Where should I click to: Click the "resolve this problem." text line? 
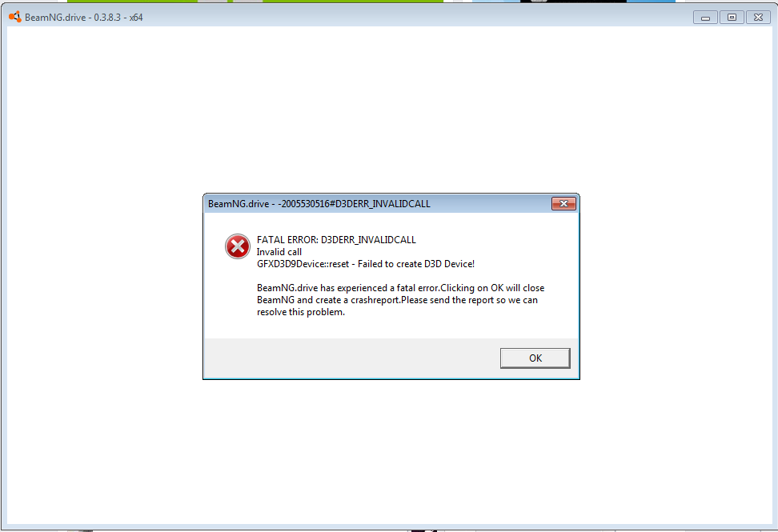tap(301, 312)
